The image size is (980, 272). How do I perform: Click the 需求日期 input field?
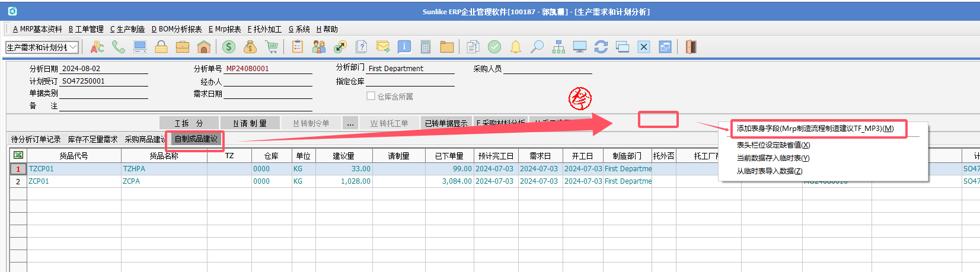point(267,94)
